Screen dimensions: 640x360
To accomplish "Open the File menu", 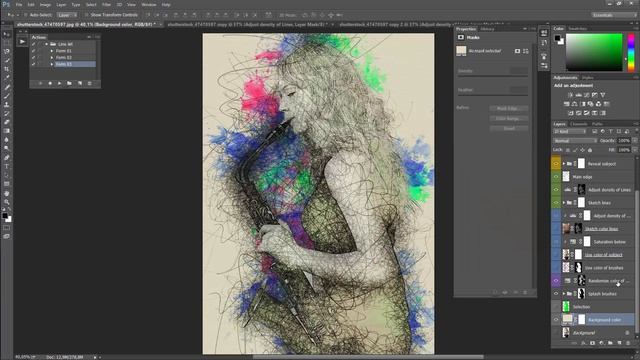I will pyautogui.click(x=19, y=4).
